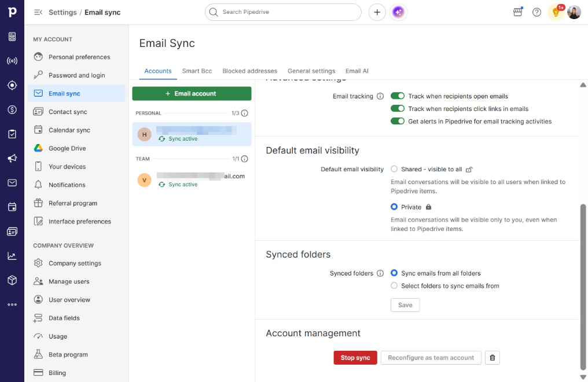588x382 pixels.
Task: Toggle Get alerts for email tracking activities
Action: (398, 121)
